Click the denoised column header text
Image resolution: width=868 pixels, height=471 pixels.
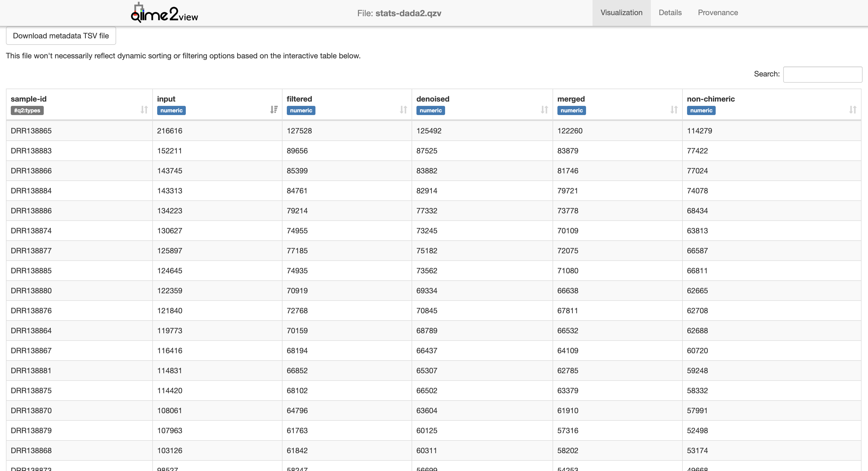pos(433,99)
